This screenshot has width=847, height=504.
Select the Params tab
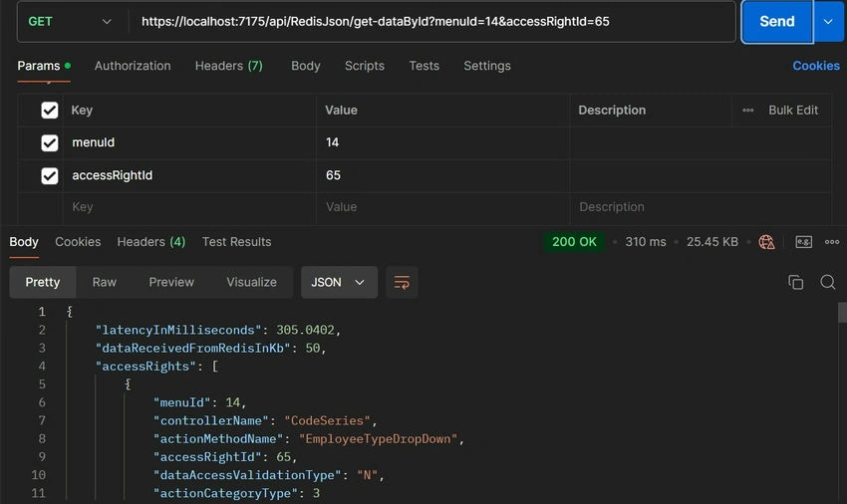44,66
